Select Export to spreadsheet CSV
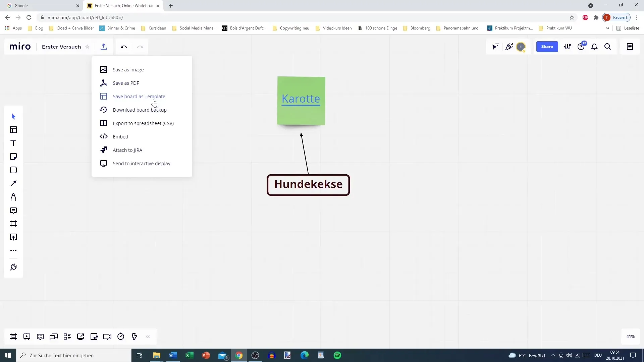Image resolution: width=644 pixels, height=362 pixels. click(143, 123)
